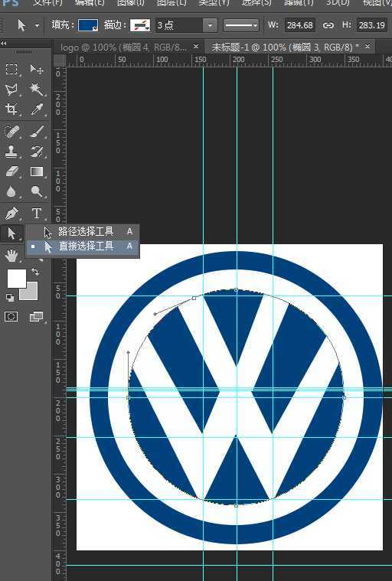This screenshot has width=392, height=581.
Task: Close the 未标题-1 document tab
Action: 367,47
